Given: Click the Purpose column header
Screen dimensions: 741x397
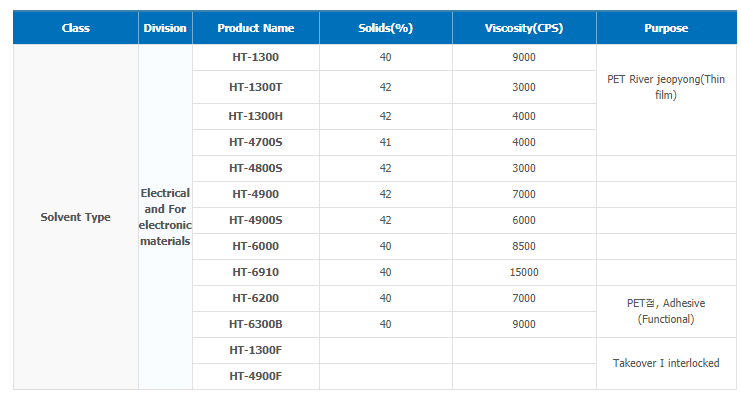Looking at the screenshot, I should coord(666,28).
